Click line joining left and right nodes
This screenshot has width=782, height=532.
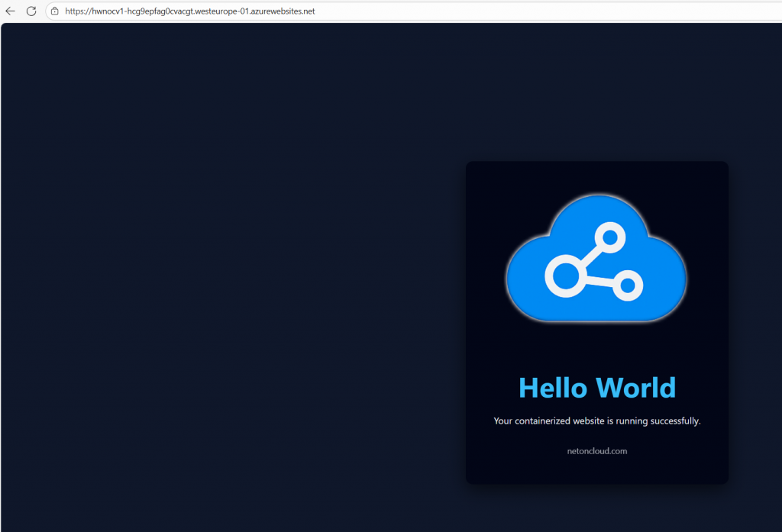pyautogui.click(x=599, y=280)
